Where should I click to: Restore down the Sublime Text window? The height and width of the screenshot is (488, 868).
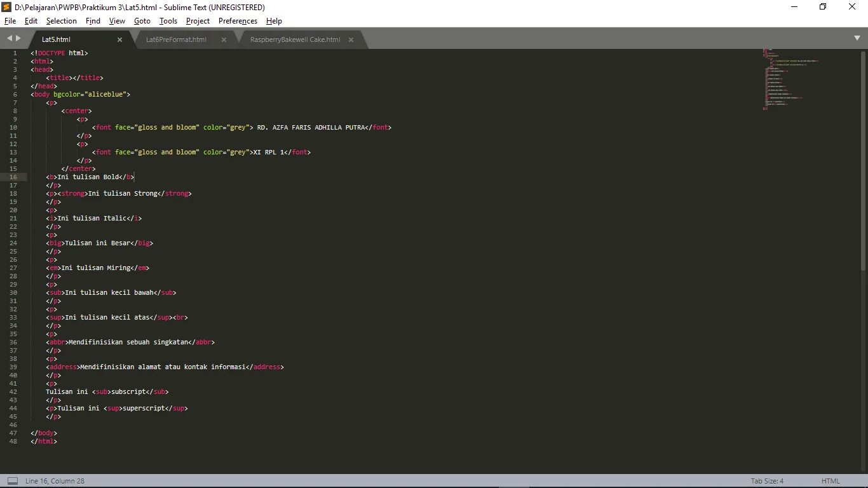[823, 7]
